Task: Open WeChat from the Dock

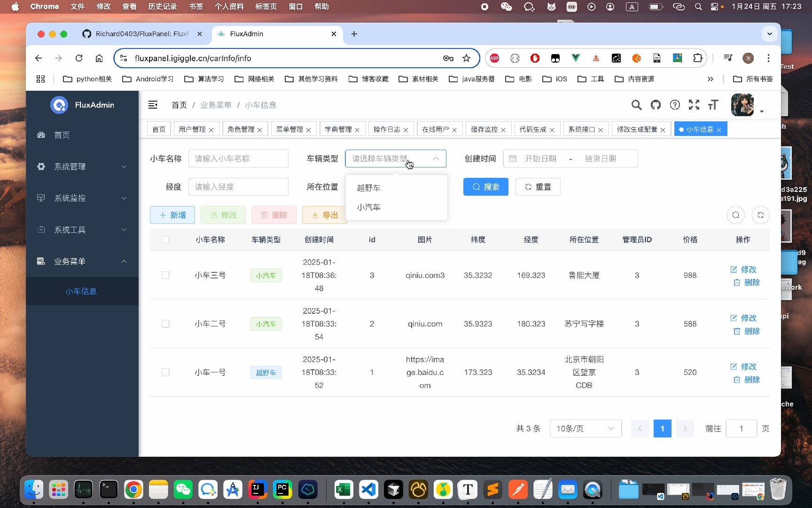Action: point(183,490)
